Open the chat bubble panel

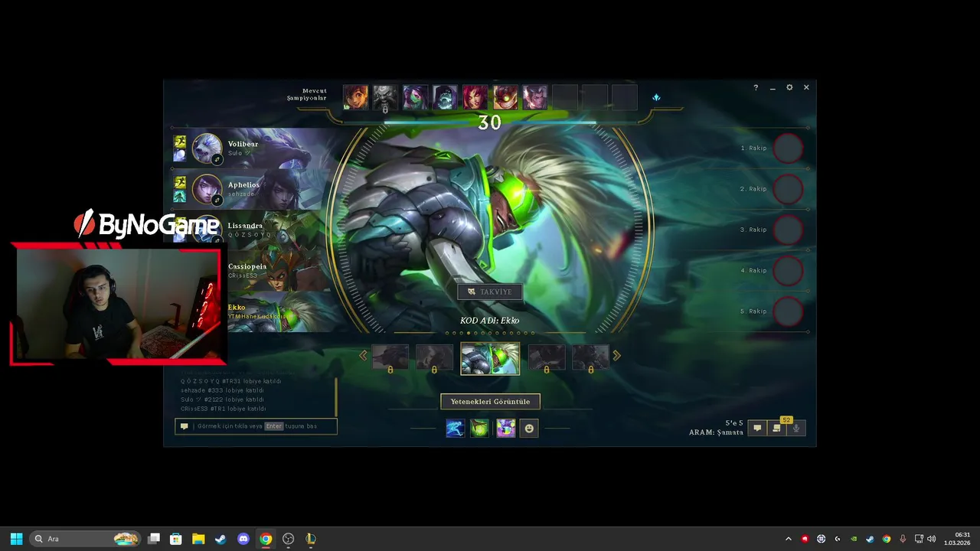757,429
